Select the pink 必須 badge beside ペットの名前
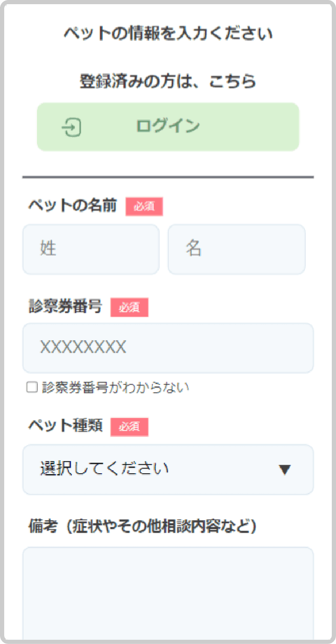336x644 pixels. [x=144, y=206]
